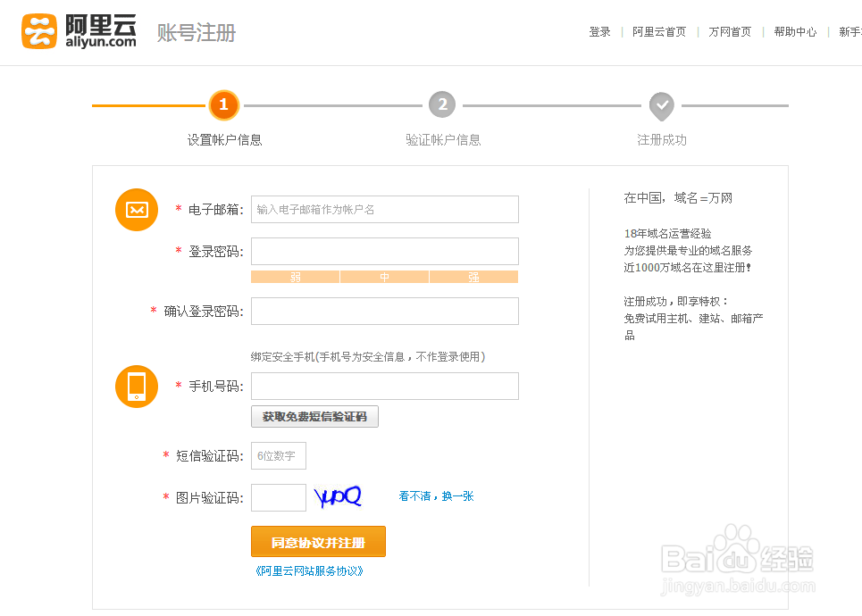Open 帮助中心 help center link
The image size is (862, 616).
point(795,32)
